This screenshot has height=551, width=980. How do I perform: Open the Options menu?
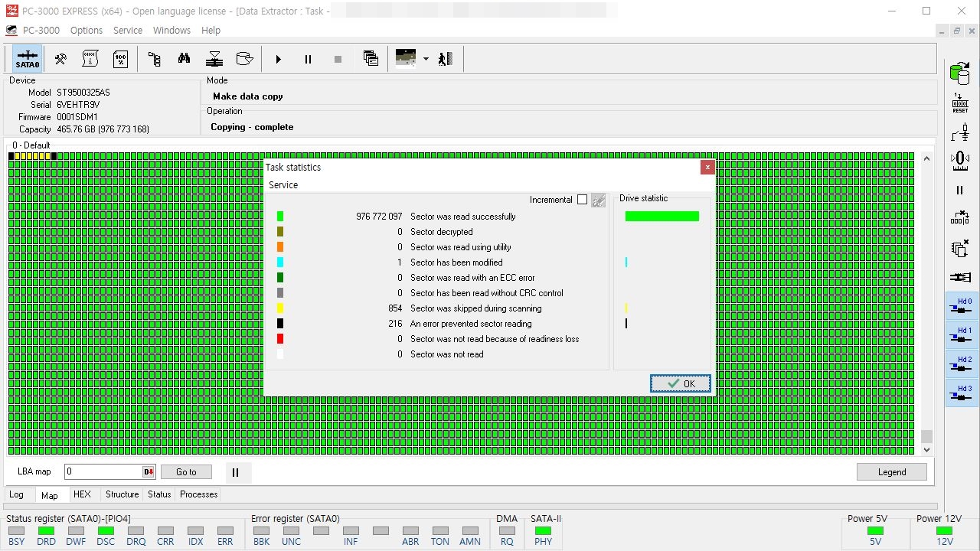click(86, 31)
